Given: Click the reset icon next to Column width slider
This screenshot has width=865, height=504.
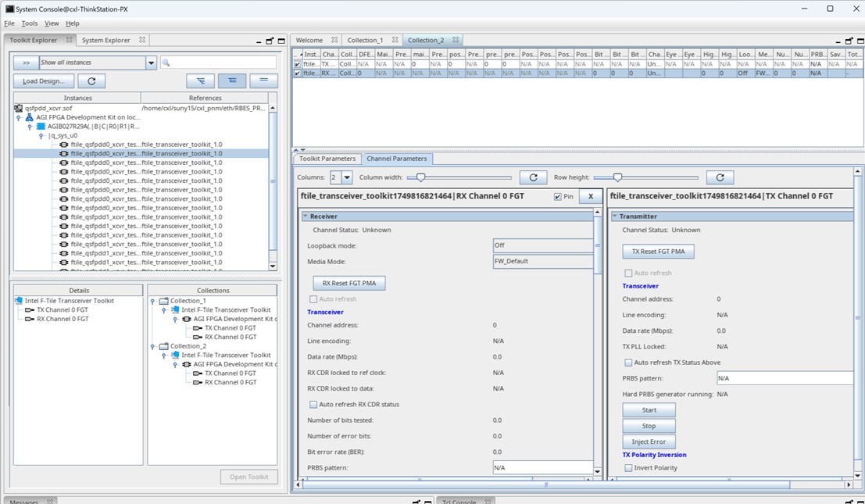Looking at the screenshot, I should click(x=533, y=177).
